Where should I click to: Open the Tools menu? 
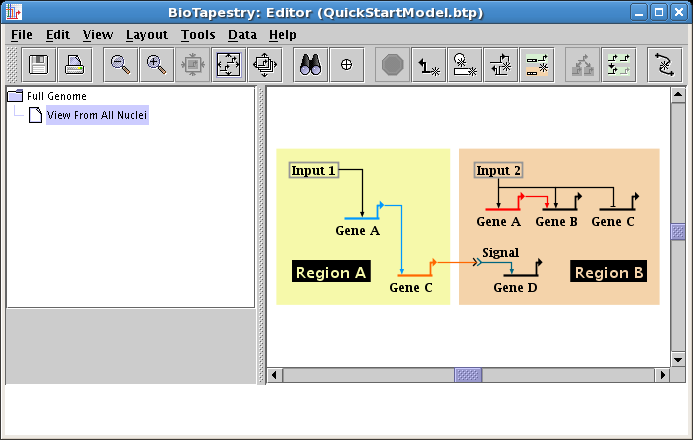pos(198,34)
